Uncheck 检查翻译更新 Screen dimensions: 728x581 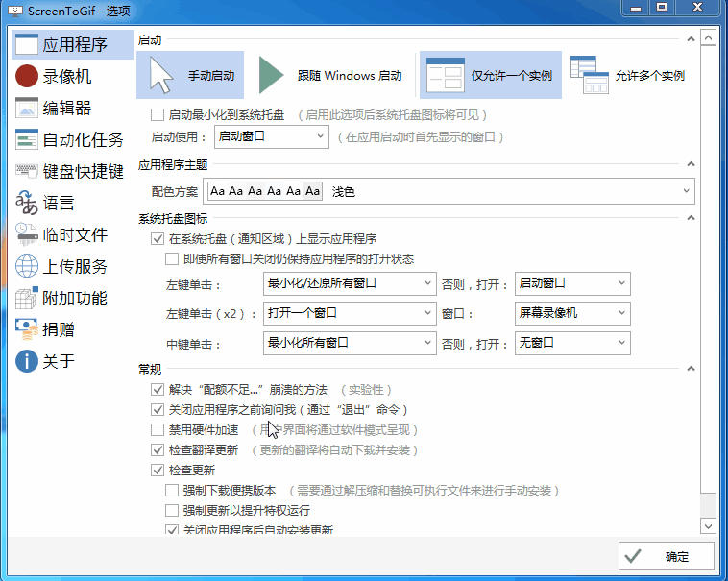point(158,449)
